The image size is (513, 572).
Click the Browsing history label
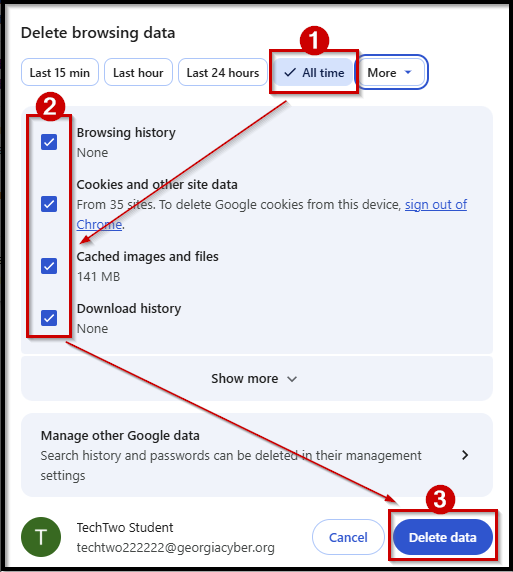coord(126,132)
